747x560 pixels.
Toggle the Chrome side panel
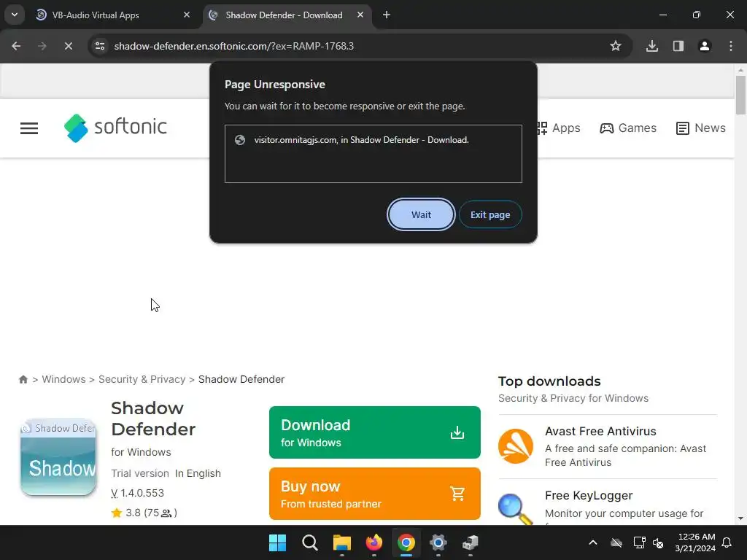pyautogui.click(x=678, y=46)
